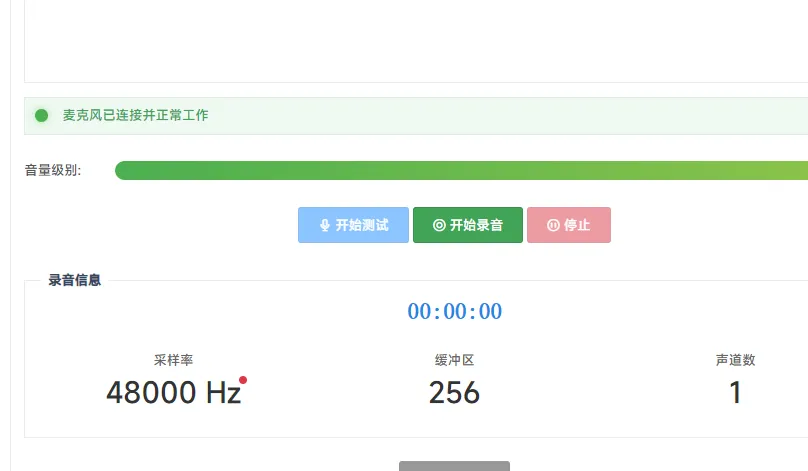Click the 256 buffer size value
This screenshot has height=471, width=808.
coord(454,393)
